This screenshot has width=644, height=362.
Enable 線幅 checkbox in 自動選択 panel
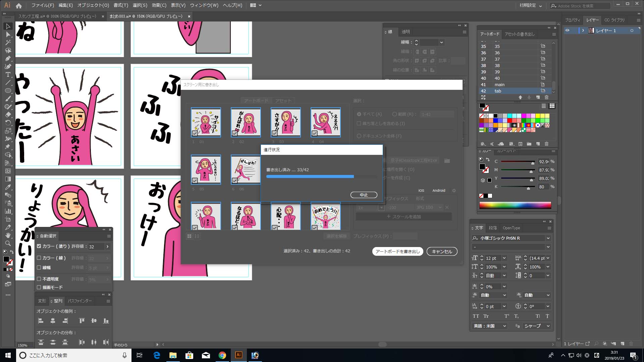pos(39,267)
